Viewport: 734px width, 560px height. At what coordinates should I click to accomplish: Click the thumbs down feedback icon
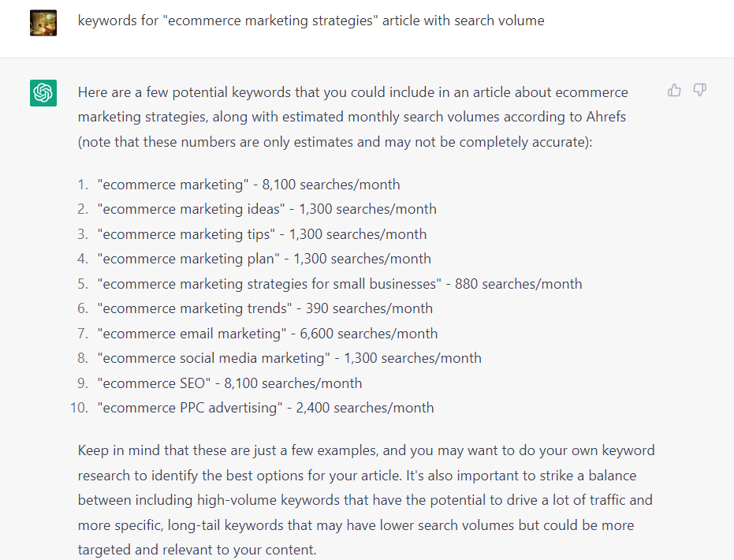(x=699, y=90)
